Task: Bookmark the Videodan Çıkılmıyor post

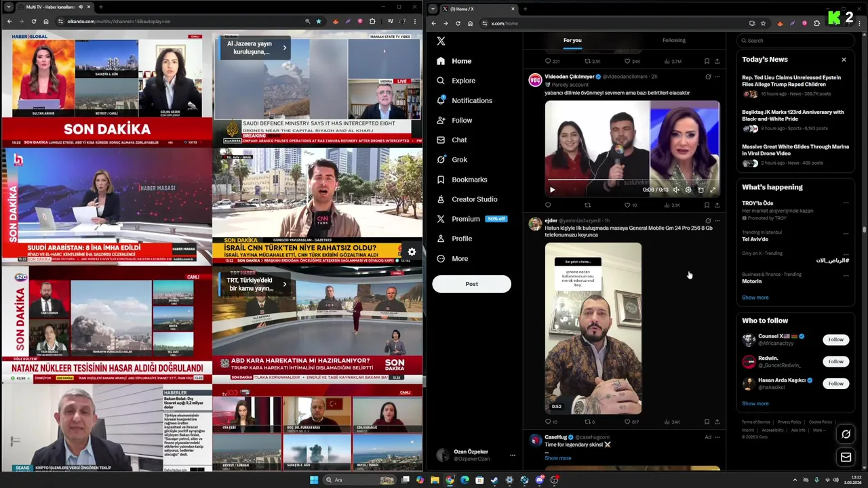Action: click(707, 205)
